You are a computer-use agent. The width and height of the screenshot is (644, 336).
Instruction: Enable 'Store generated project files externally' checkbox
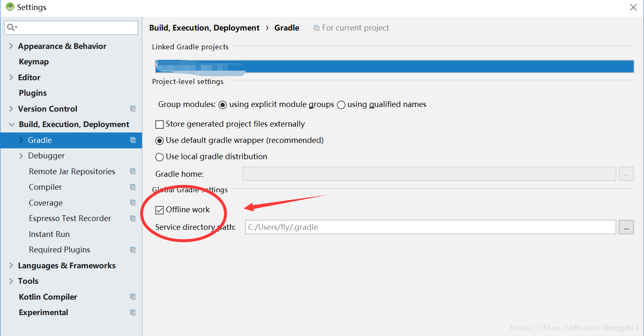[x=160, y=125]
